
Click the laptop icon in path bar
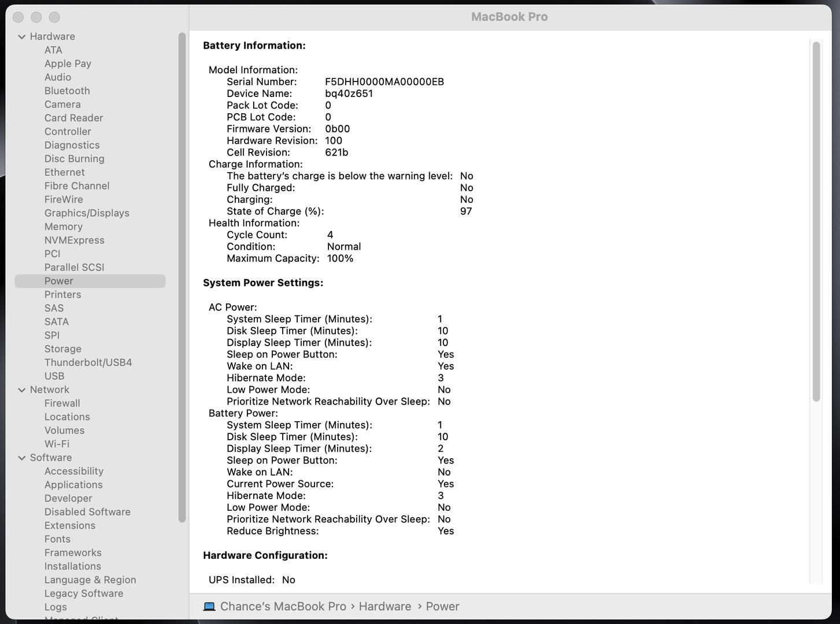point(209,607)
